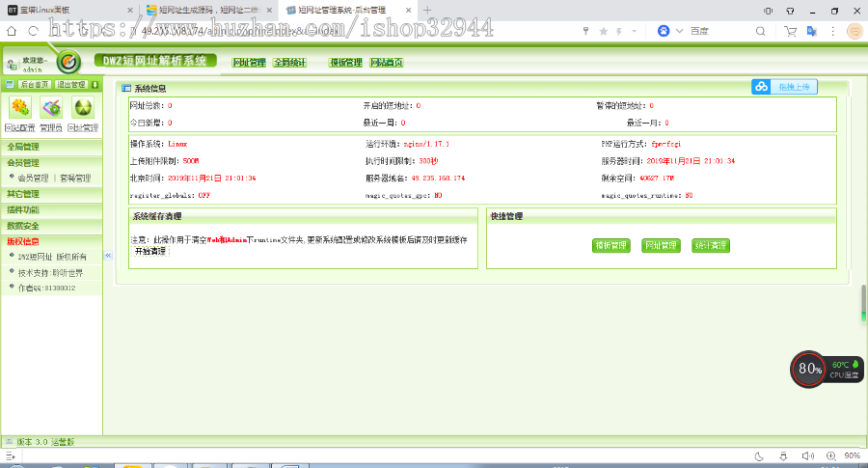Expand the 数据安全 sidebar section
The height and width of the screenshot is (468, 868).
[x=51, y=226]
